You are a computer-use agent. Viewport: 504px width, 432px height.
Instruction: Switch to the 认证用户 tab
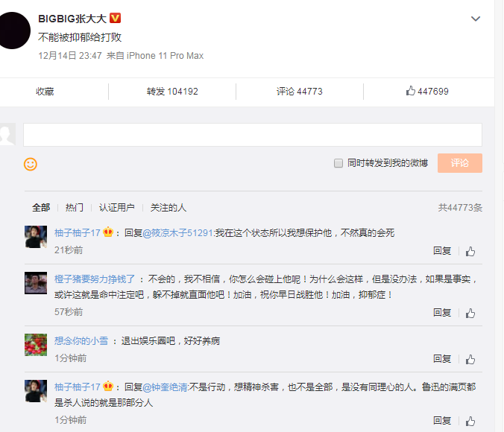click(x=116, y=208)
